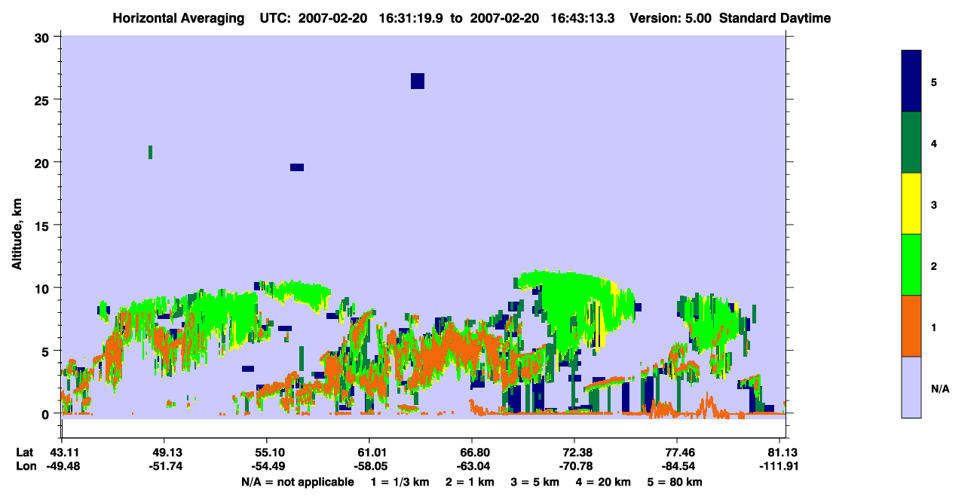Click the bright green level 2 colorbar segment
980x503 pixels.
click(911, 265)
